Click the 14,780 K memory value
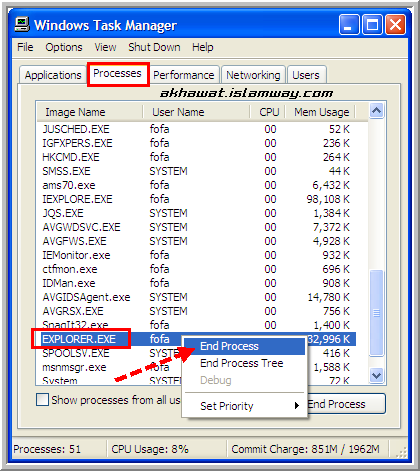The width and height of the screenshot is (420, 471). coord(328,297)
